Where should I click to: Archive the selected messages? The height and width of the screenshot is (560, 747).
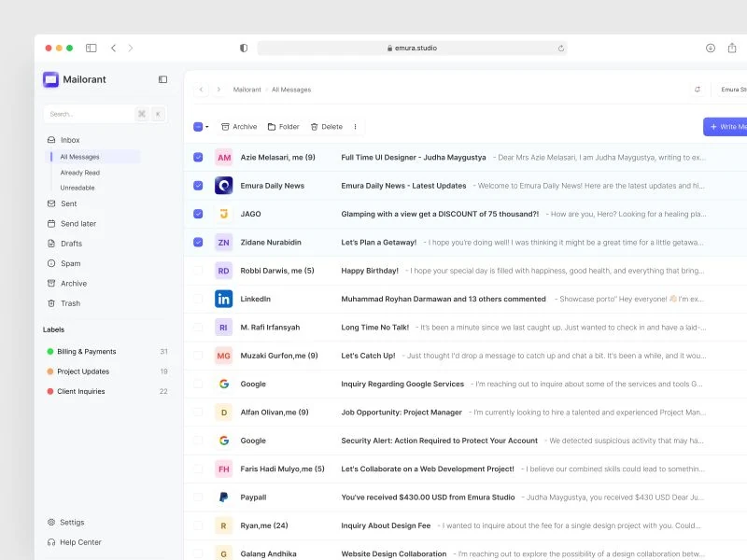[239, 127]
